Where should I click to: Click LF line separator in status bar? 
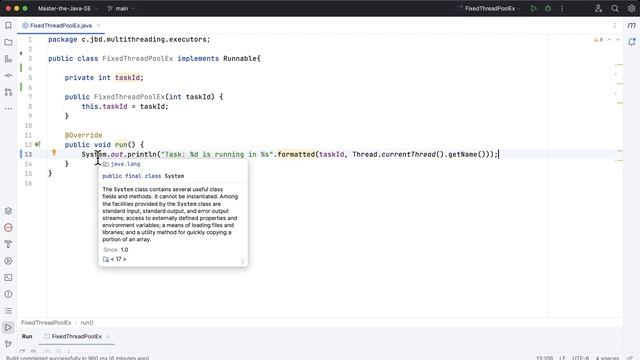pos(562,358)
